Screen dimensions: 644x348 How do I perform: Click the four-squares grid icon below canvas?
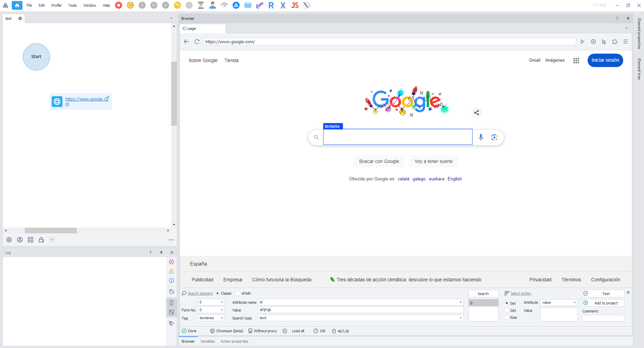coord(31,240)
